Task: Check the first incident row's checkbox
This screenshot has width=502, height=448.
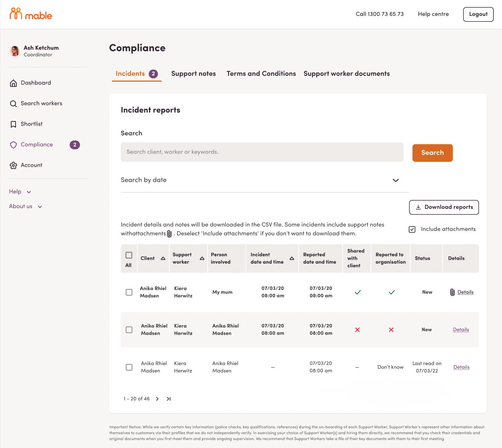Action: (x=129, y=292)
